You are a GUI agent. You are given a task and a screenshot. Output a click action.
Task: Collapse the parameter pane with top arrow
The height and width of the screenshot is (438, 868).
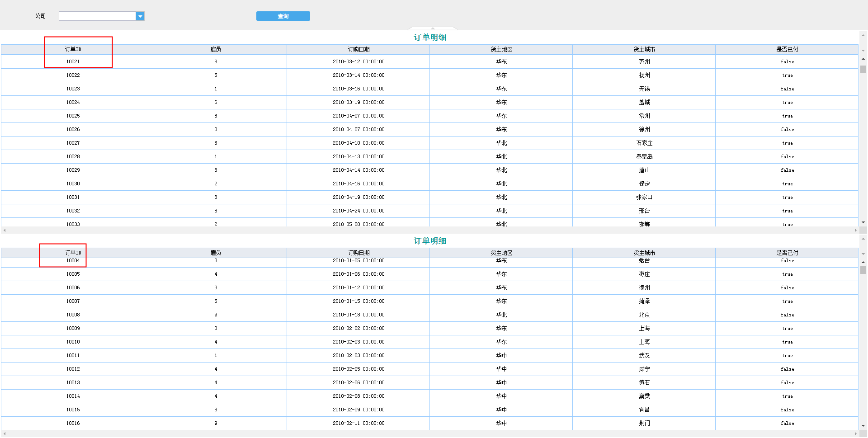(x=433, y=28)
